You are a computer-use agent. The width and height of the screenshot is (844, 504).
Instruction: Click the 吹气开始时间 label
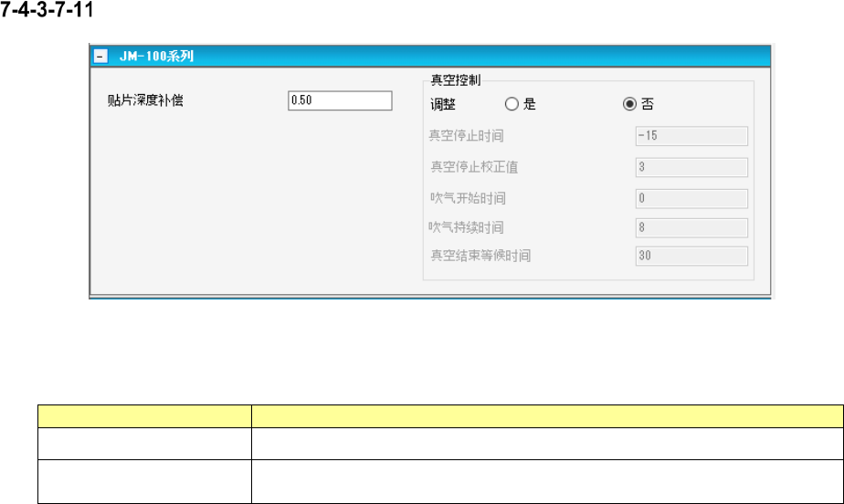tap(468, 198)
